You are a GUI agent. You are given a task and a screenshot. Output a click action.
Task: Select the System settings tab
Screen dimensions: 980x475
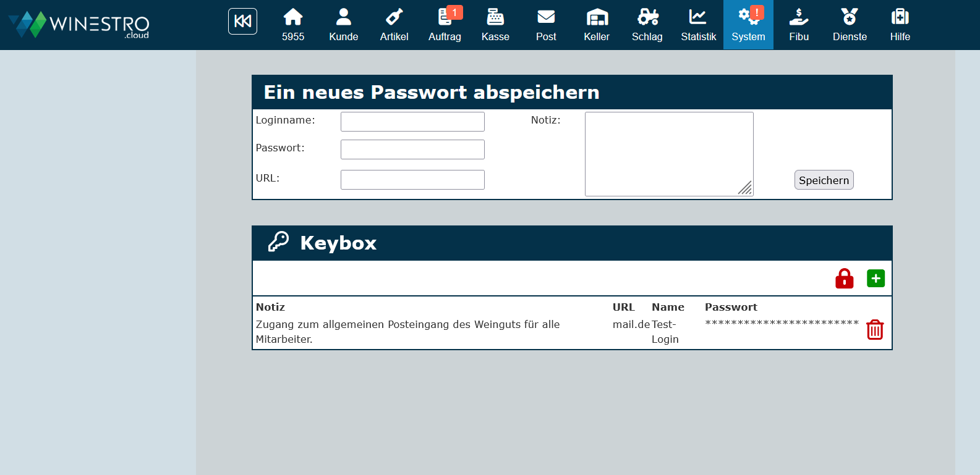[748, 25]
